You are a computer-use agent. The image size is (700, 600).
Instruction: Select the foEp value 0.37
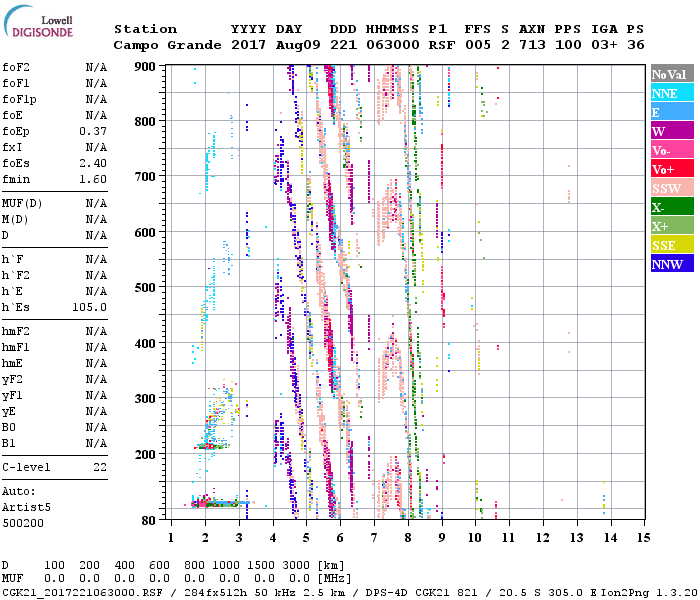coord(92,131)
